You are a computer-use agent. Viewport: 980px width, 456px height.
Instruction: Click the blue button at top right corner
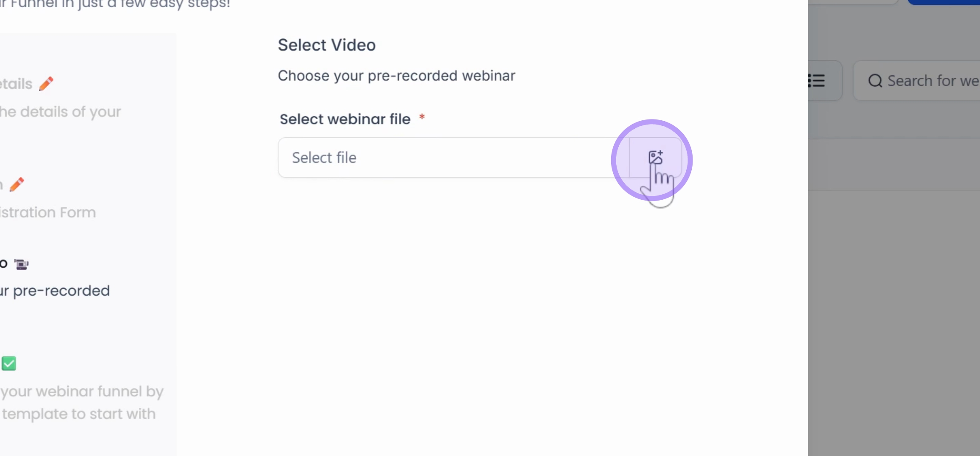945,2
